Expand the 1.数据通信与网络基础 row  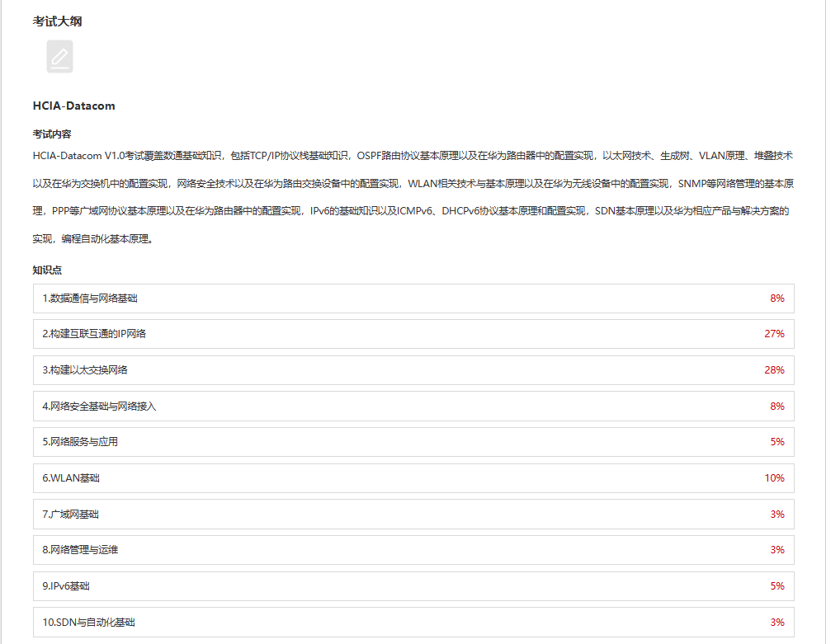pos(413,298)
